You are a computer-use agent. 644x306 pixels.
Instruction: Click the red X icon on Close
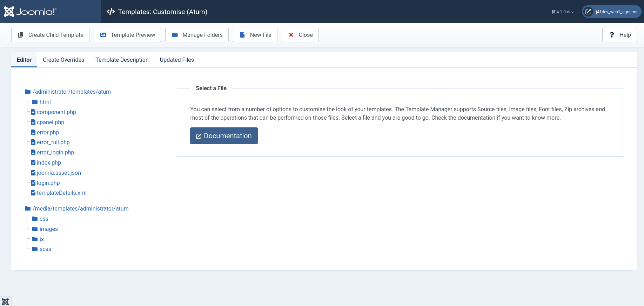291,35
